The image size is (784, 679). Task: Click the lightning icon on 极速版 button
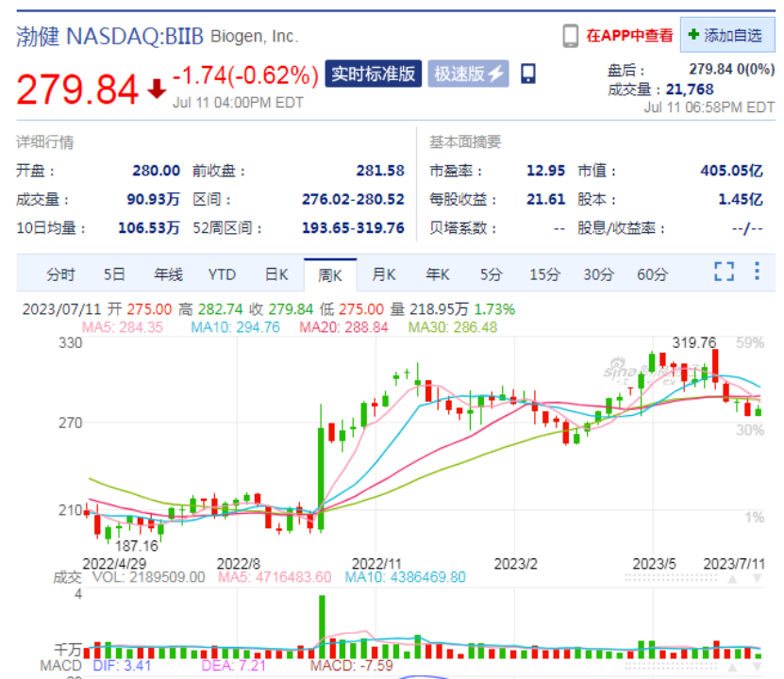tap(496, 74)
